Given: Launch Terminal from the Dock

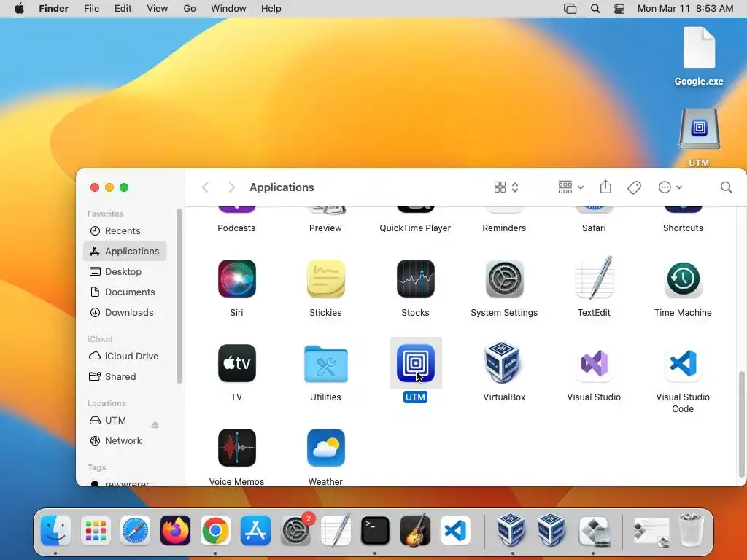Looking at the screenshot, I should point(376,531).
